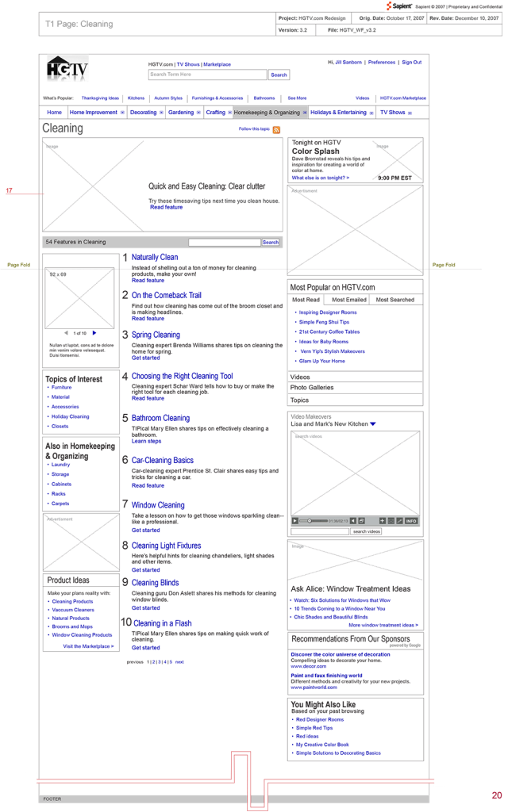Click the features search input field
This screenshot has width=508, height=812.
[225, 242]
